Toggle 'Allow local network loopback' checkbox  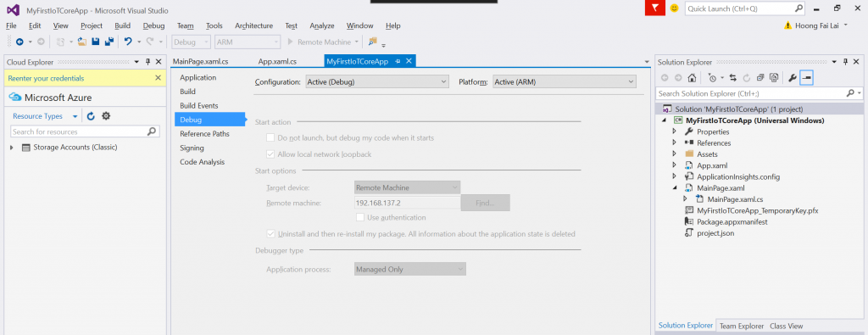point(270,154)
